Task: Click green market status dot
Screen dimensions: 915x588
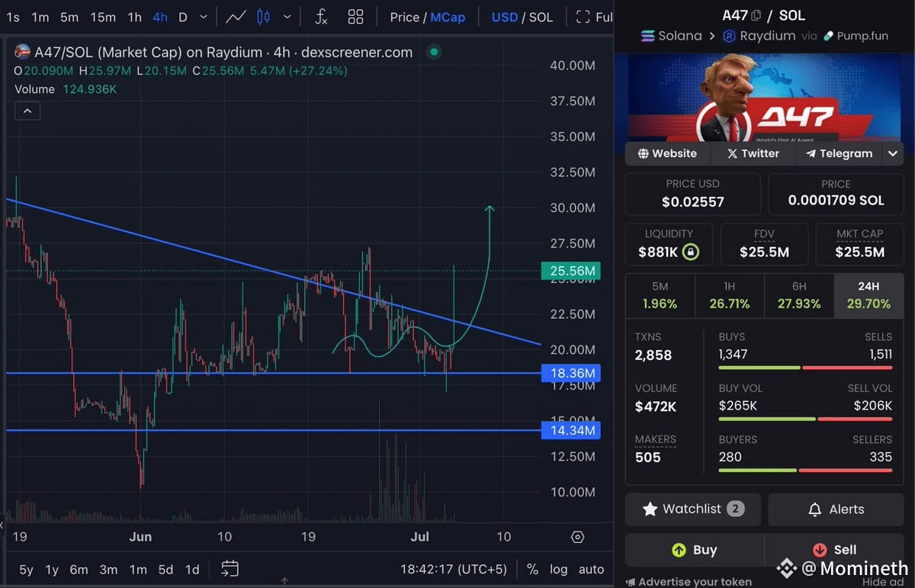Action: (434, 52)
